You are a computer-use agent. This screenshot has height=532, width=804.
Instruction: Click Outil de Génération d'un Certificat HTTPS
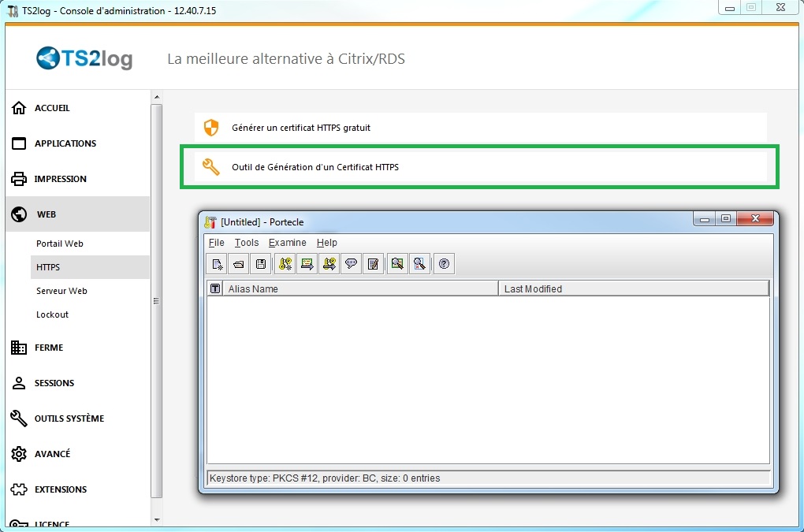click(x=481, y=167)
